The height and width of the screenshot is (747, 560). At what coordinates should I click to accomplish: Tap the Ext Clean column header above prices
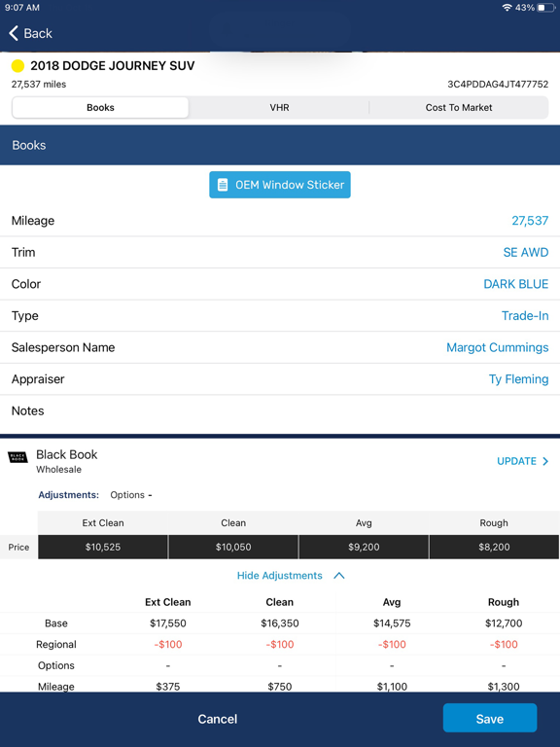[103, 523]
